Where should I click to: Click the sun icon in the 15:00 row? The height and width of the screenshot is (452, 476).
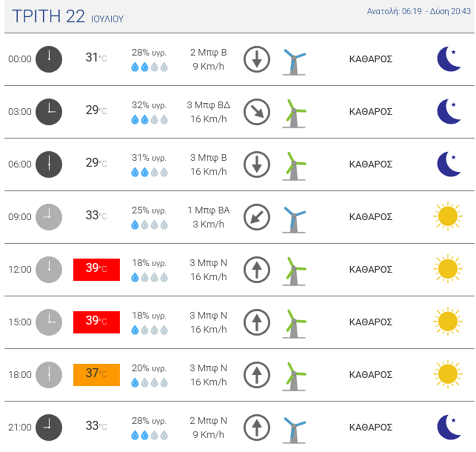coord(448,322)
